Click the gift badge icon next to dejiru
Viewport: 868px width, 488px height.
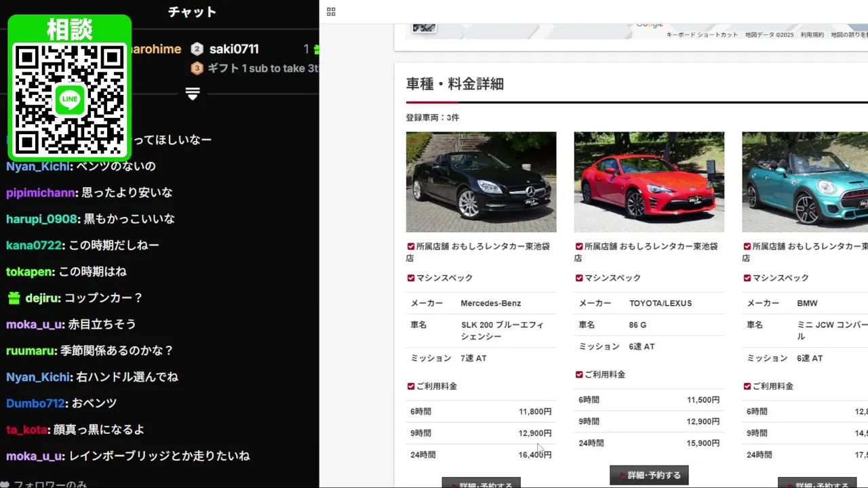point(14,298)
